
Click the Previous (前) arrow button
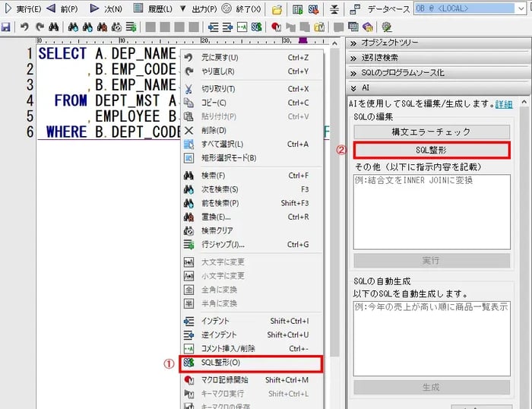(x=62, y=9)
